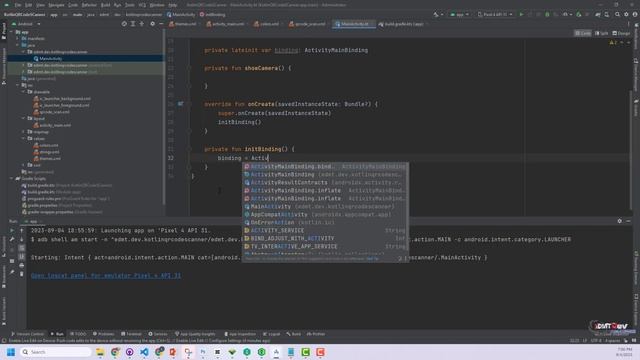Screen dimensions: 640x360
Task: Open IDE settings gear in top toolbar
Action: click(627, 14)
